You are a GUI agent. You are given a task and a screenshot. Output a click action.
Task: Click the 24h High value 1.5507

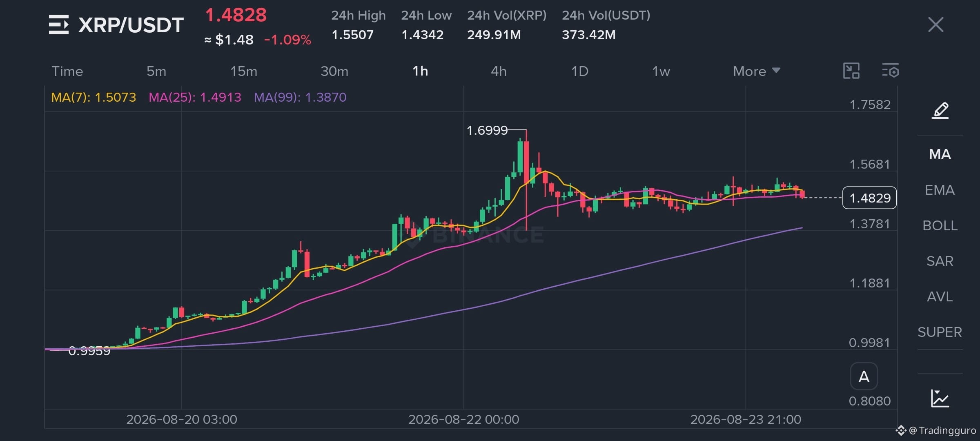[352, 35]
